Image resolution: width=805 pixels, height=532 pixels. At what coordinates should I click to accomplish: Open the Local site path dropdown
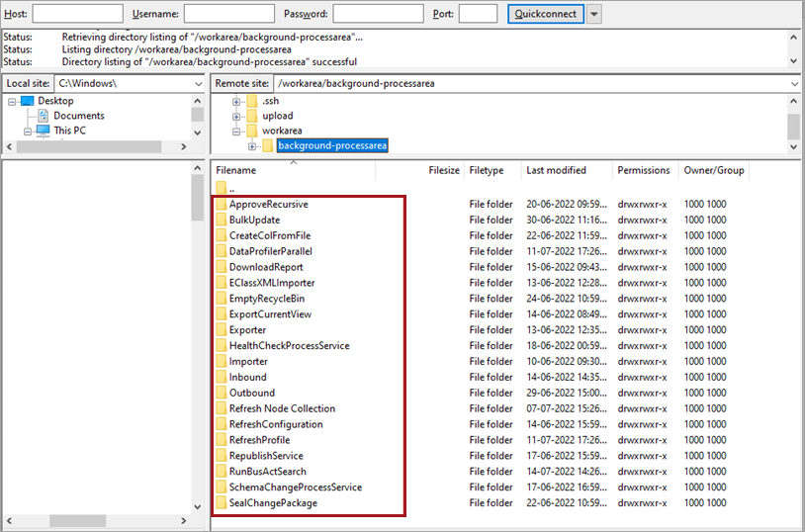197,84
